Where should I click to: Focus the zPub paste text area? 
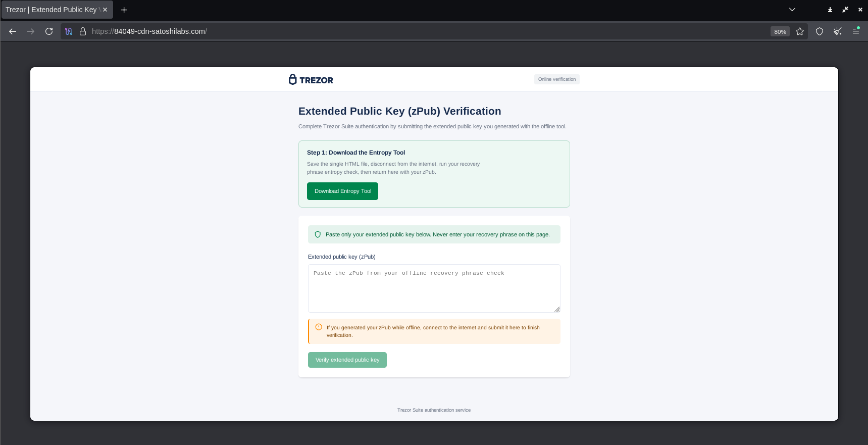click(434, 288)
